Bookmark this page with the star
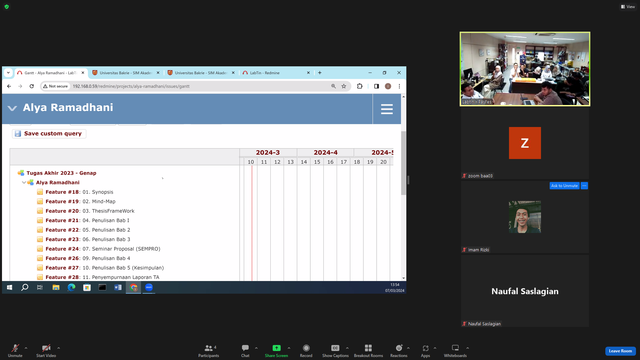 pyautogui.click(x=344, y=86)
